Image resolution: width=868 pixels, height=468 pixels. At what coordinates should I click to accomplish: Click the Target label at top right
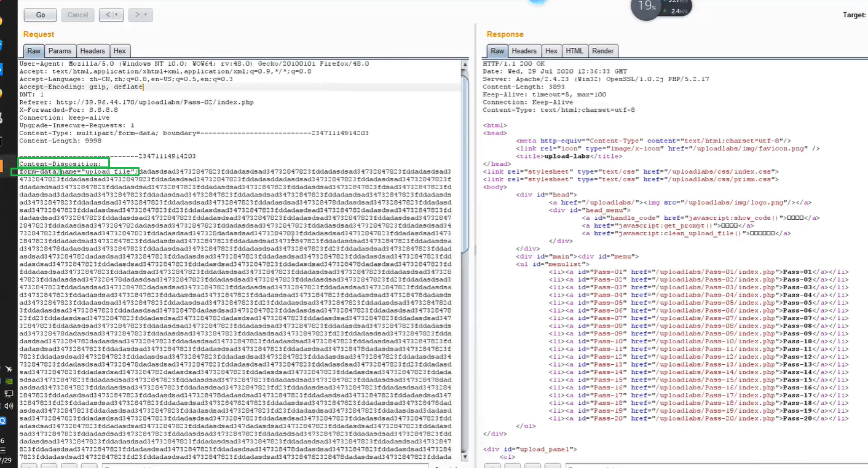coord(854,15)
